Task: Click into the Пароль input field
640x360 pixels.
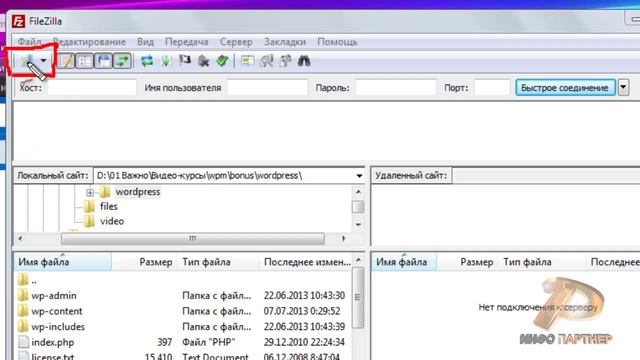Action: point(396,88)
